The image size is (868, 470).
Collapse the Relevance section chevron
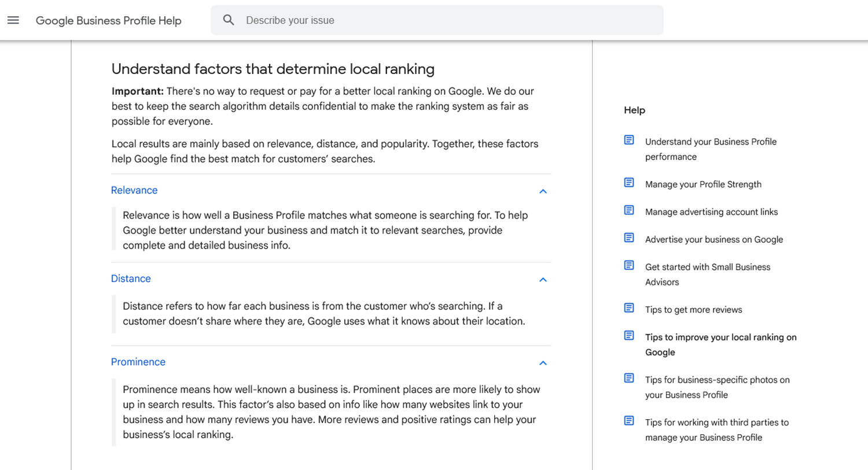tap(543, 191)
